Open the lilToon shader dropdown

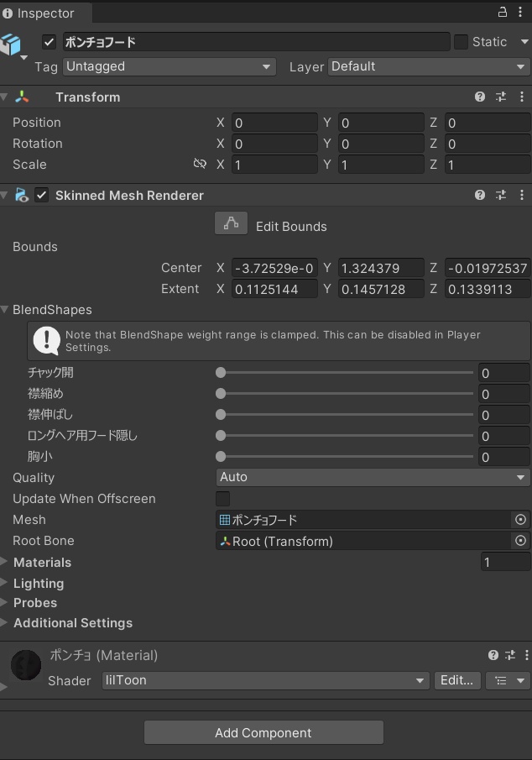coord(264,681)
